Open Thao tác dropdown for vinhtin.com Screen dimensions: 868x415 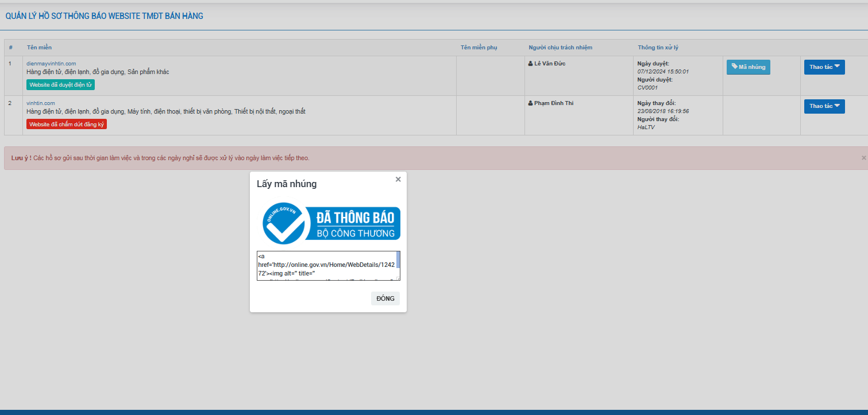click(824, 106)
